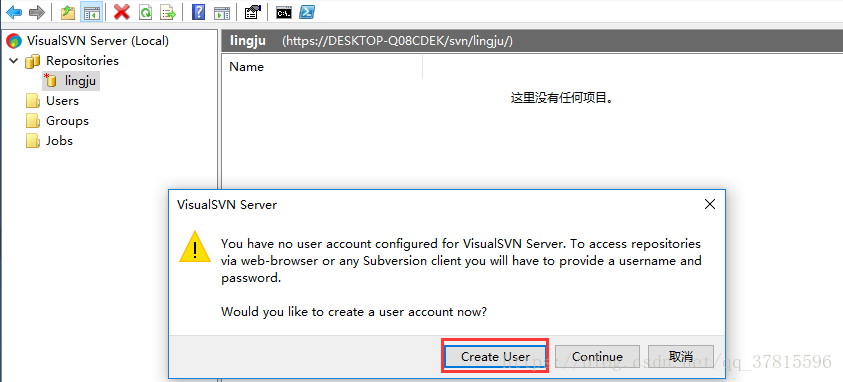Select the Repositories node
Viewport: 843px width, 382px height.
pyautogui.click(x=82, y=61)
